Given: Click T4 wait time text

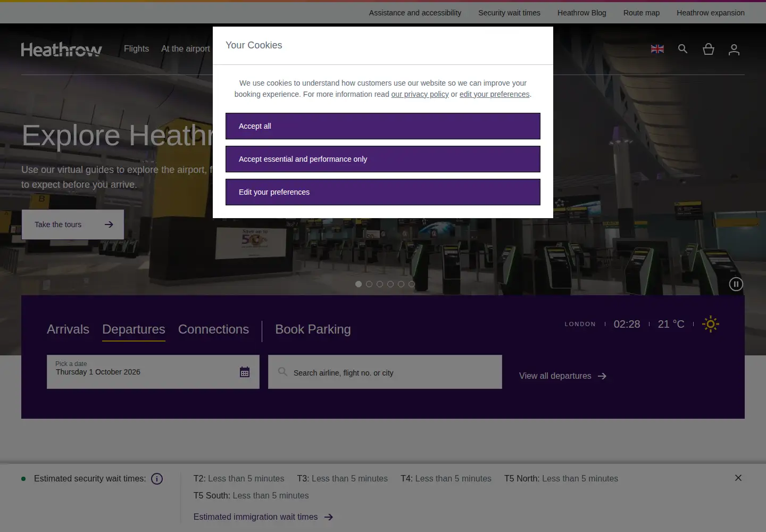Looking at the screenshot, I should [446, 479].
